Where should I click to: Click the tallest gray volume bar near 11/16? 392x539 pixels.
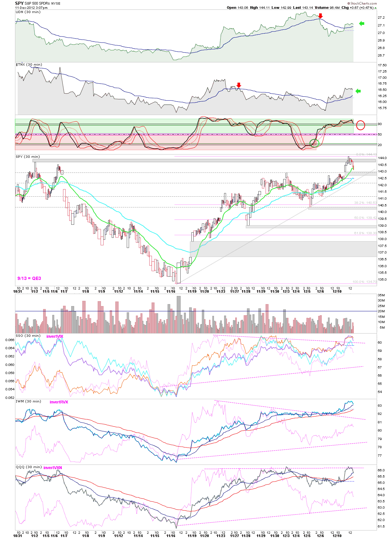[x=178, y=315]
